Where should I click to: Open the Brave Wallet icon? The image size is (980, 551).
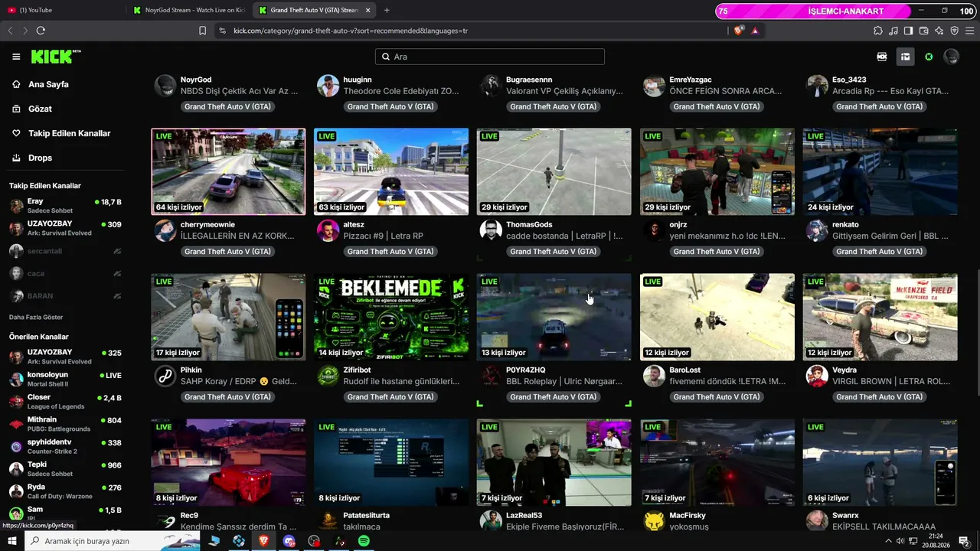[x=924, y=31]
